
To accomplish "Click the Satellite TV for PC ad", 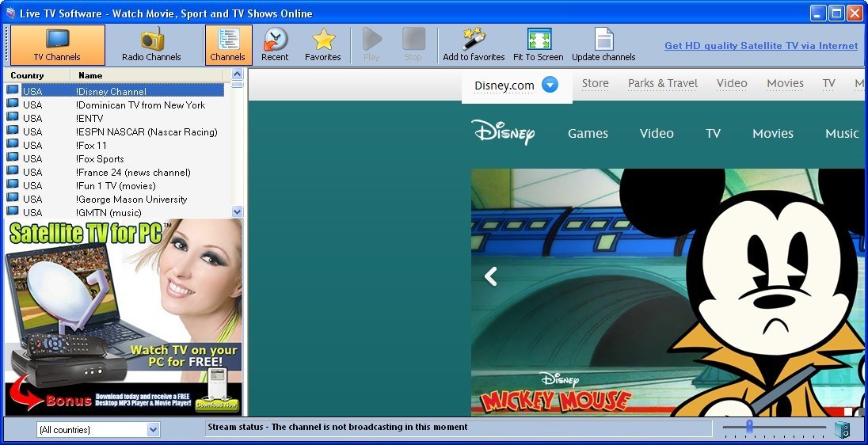I will [x=124, y=318].
